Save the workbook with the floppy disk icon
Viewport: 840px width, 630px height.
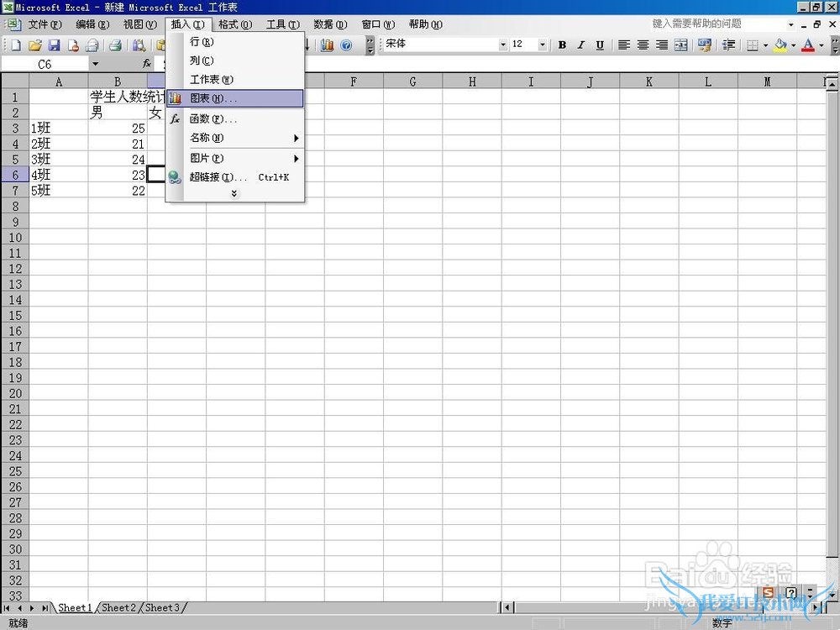coord(54,45)
